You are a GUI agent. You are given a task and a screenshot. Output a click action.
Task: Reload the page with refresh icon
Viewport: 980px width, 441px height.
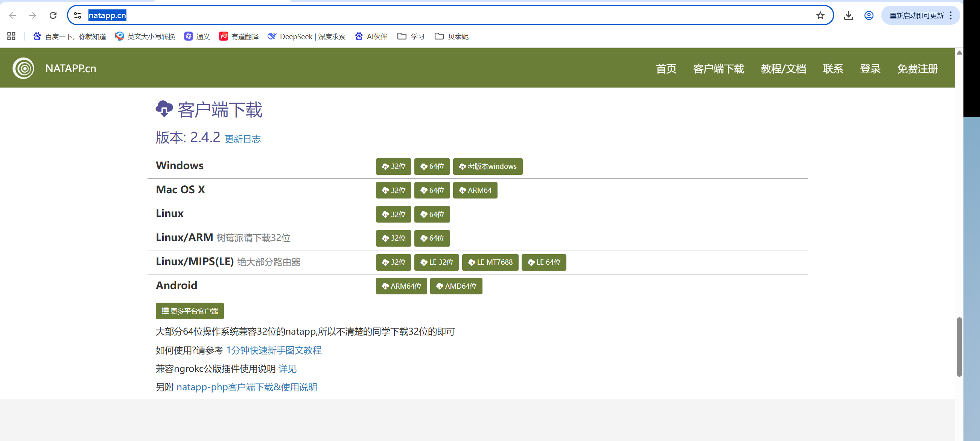[x=53, y=15]
